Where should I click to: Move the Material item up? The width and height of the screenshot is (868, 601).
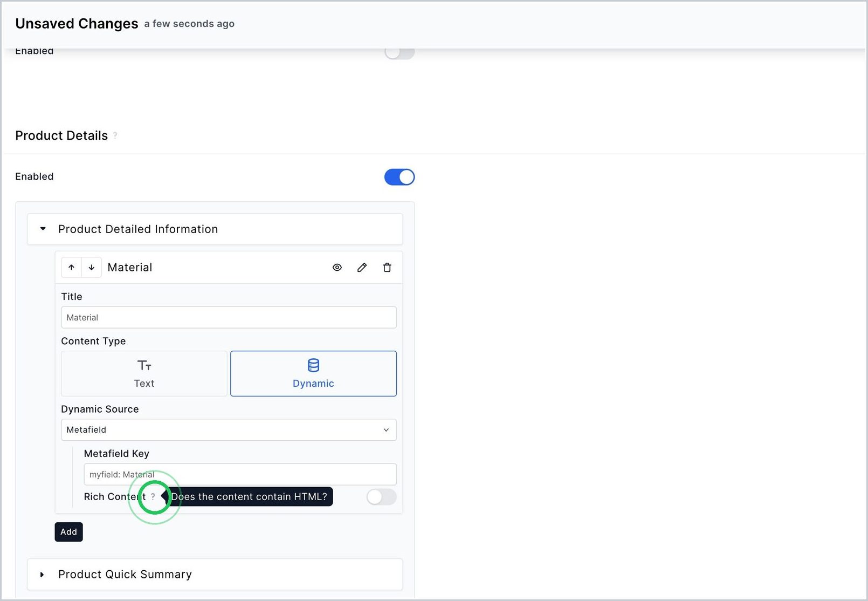point(71,268)
